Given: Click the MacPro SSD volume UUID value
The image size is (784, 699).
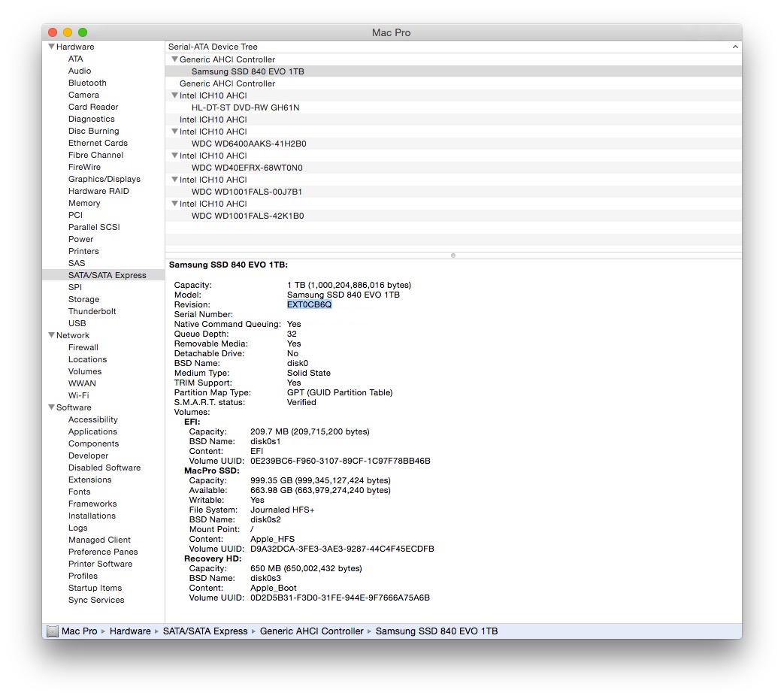Looking at the screenshot, I should 342,549.
